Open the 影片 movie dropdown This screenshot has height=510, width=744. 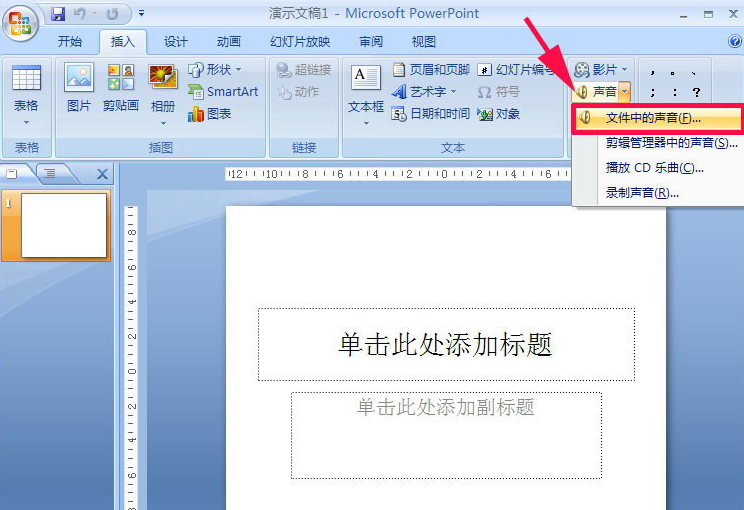click(602, 70)
